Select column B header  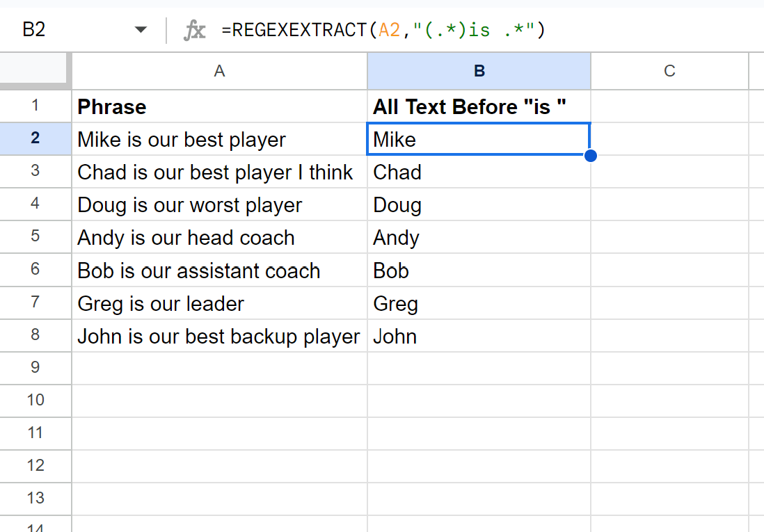pyautogui.click(x=479, y=71)
